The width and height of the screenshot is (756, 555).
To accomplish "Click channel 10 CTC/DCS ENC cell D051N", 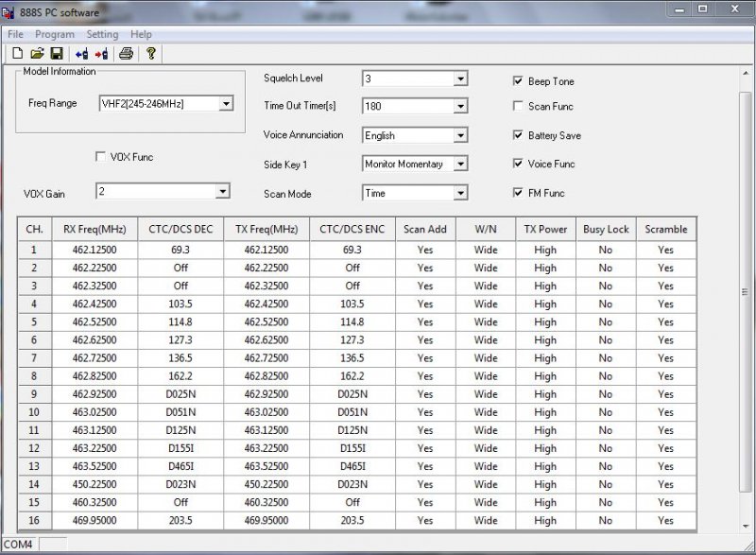I will (352, 412).
